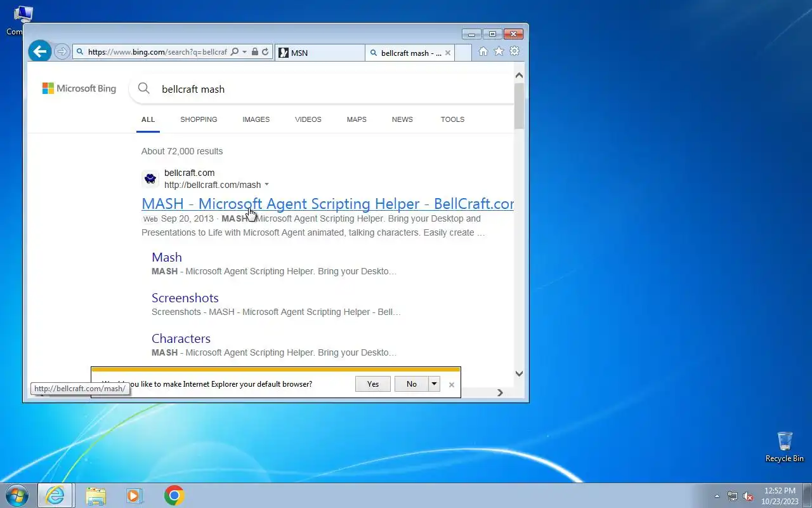This screenshot has width=812, height=508.
Task: Switch to IMAGES results
Action: (x=256, y=119)
